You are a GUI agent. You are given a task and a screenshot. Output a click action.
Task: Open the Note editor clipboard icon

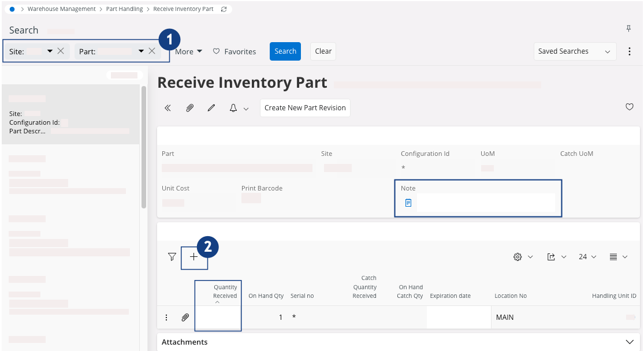tap(408, 203)
